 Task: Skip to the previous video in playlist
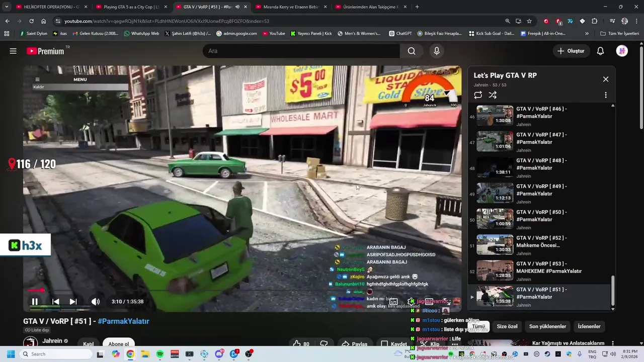click(x=56, y=302)
